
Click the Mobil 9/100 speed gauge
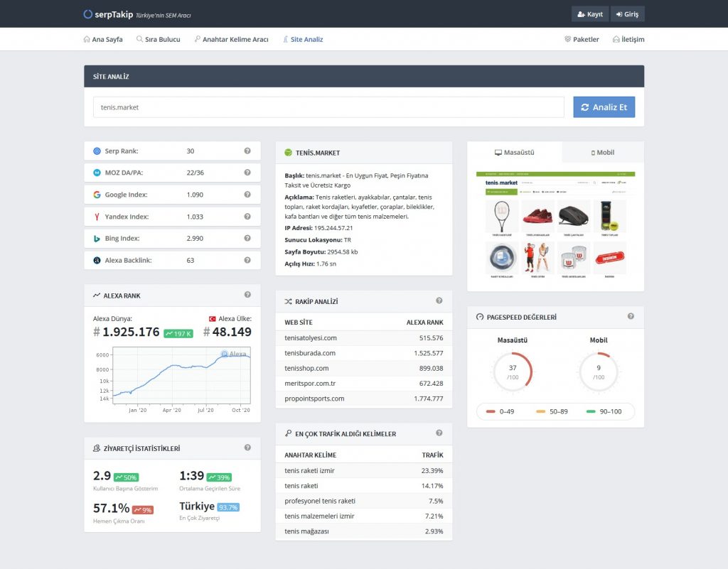point(599,372)
